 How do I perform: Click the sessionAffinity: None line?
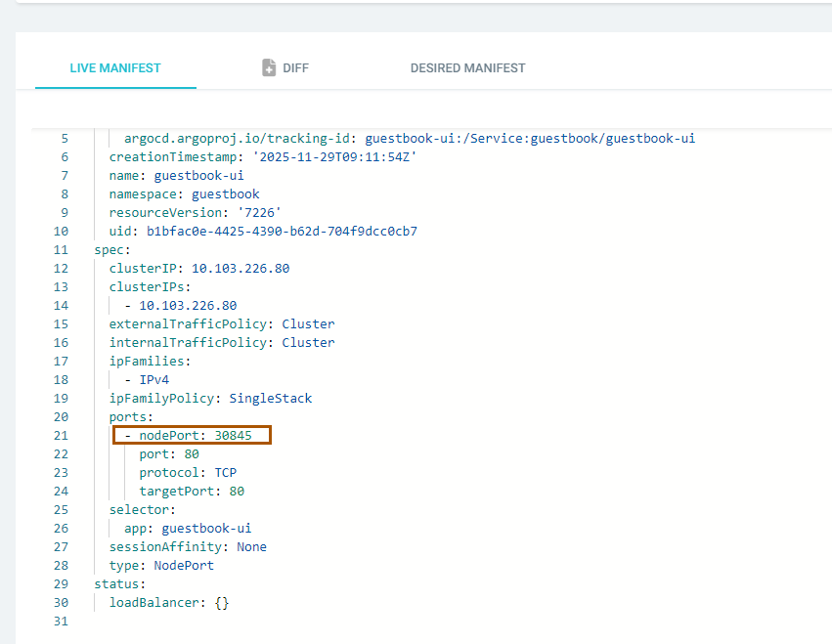(188, 547)
